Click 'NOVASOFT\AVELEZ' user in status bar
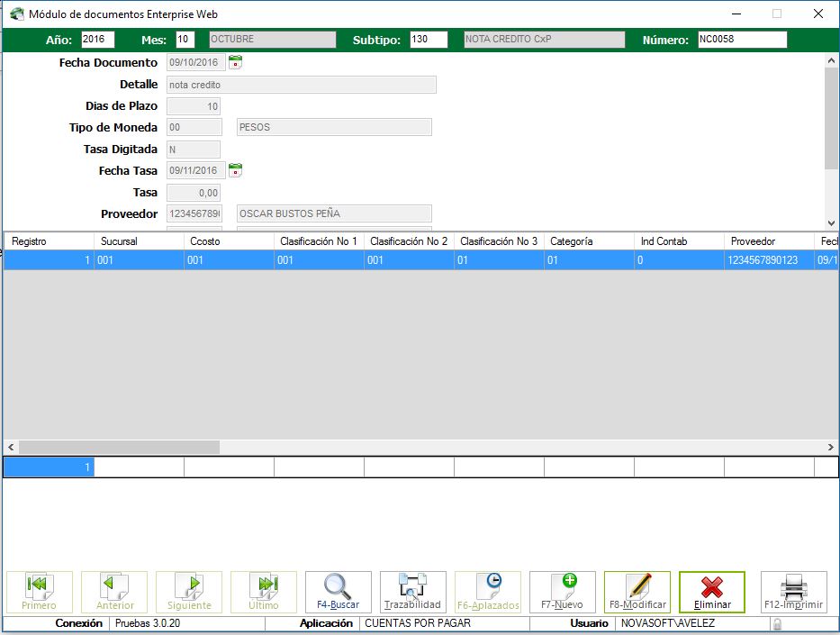The height and width of the screenshot is (635, 840). [x=667, y=623]
